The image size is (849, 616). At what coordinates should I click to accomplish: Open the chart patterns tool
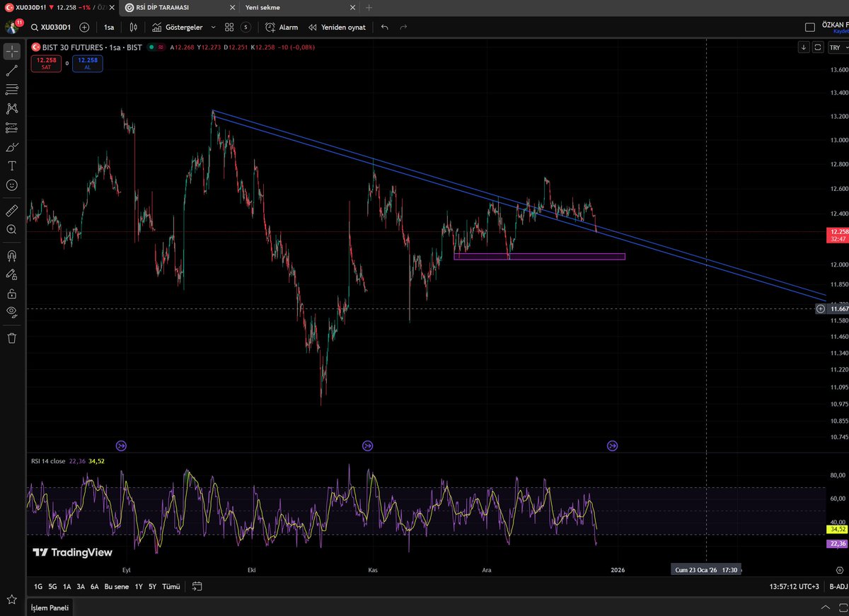11,108
